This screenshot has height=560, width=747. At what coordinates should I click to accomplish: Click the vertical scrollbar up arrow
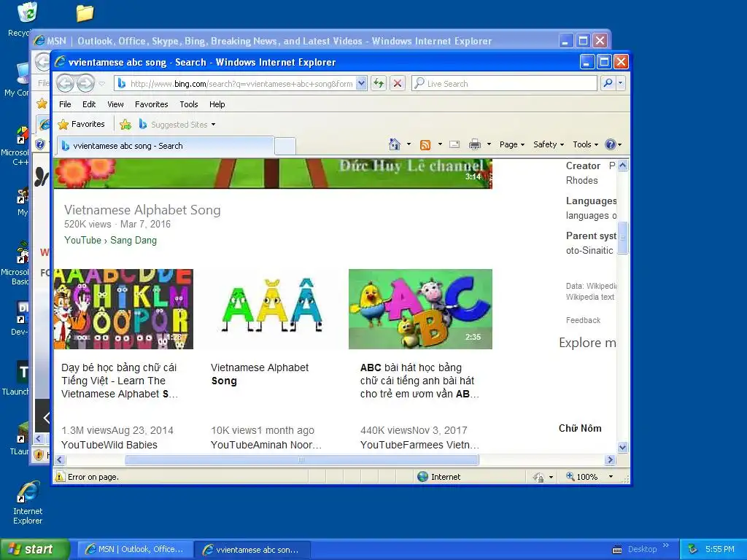coord(622,166)
